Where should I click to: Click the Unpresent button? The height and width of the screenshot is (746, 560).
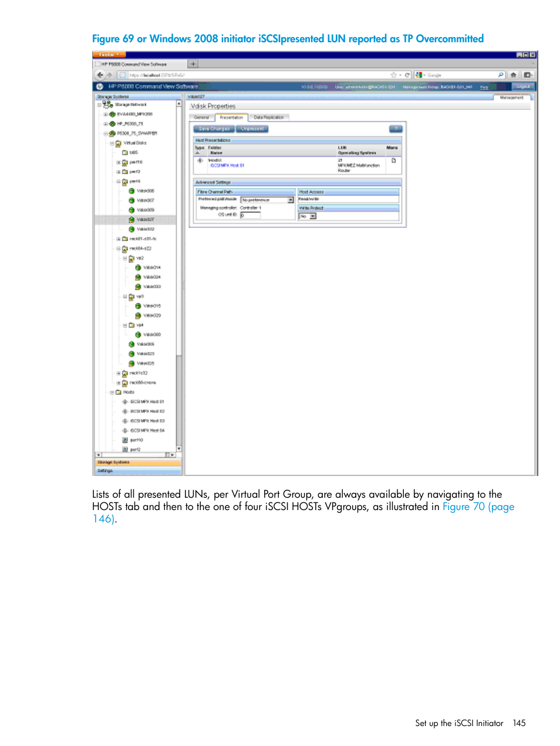point(252,129)
